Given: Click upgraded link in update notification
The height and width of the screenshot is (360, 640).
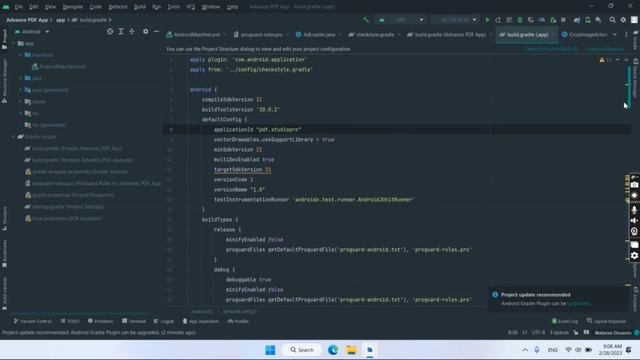Looking at the screenshot, I should click(579, 303).
